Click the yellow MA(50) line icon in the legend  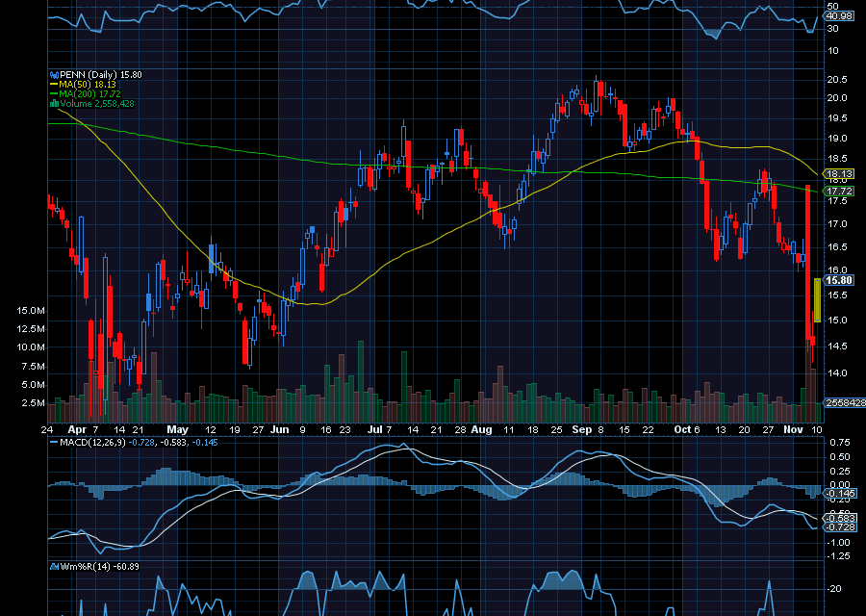point(53,84)
